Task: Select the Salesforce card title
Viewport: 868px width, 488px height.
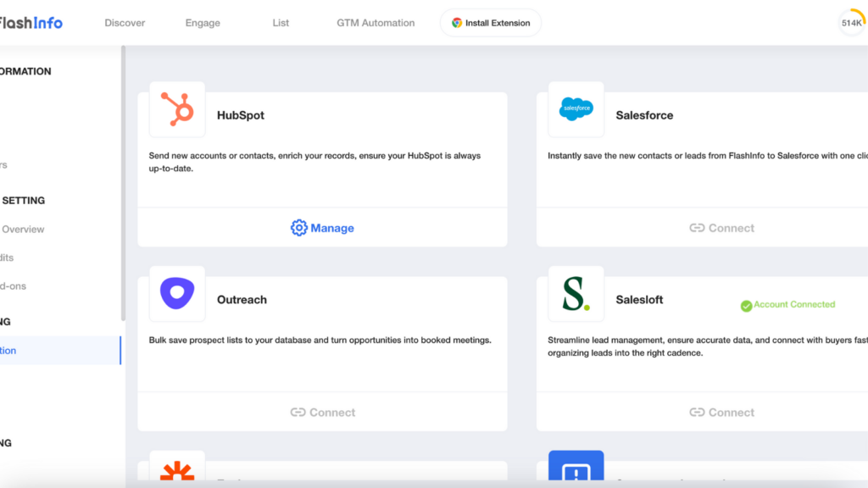Action: tap(644, 115)
